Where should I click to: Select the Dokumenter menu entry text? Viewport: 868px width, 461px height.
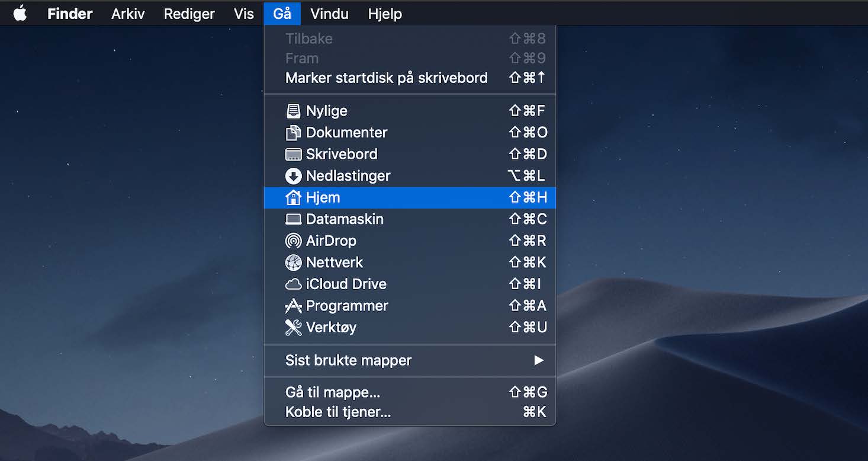346,133
